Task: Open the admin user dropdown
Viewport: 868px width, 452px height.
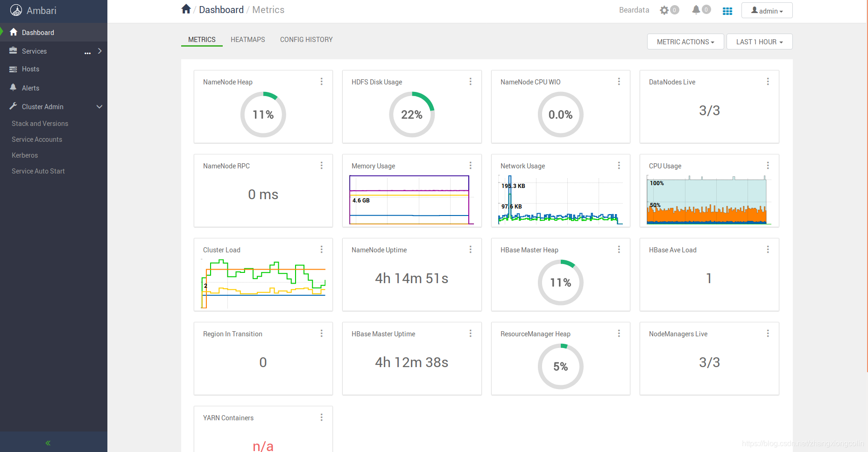Action: (x=767, y=11)
